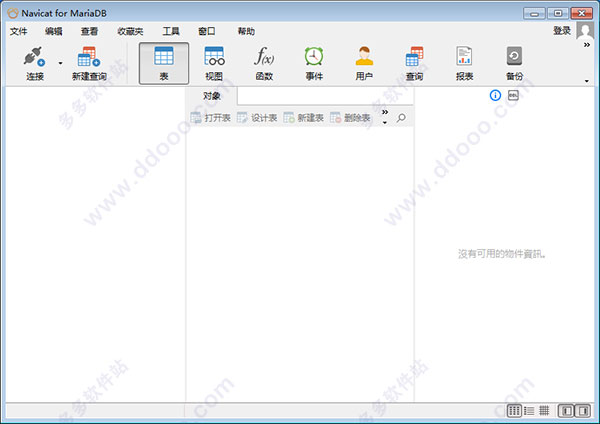Maximize the Navicat window
This screenshot has width=600, height=424.
558,13
